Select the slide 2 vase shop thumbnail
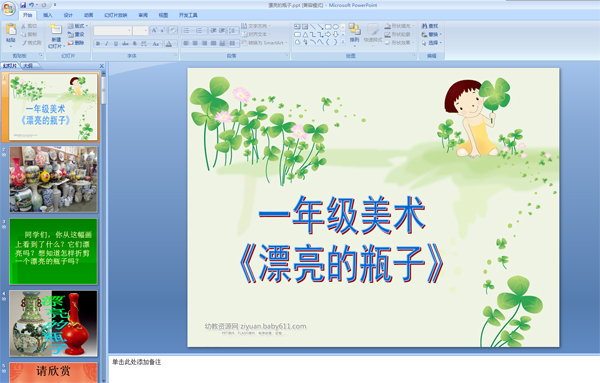 pyautogui.click(x=53, y=179)
